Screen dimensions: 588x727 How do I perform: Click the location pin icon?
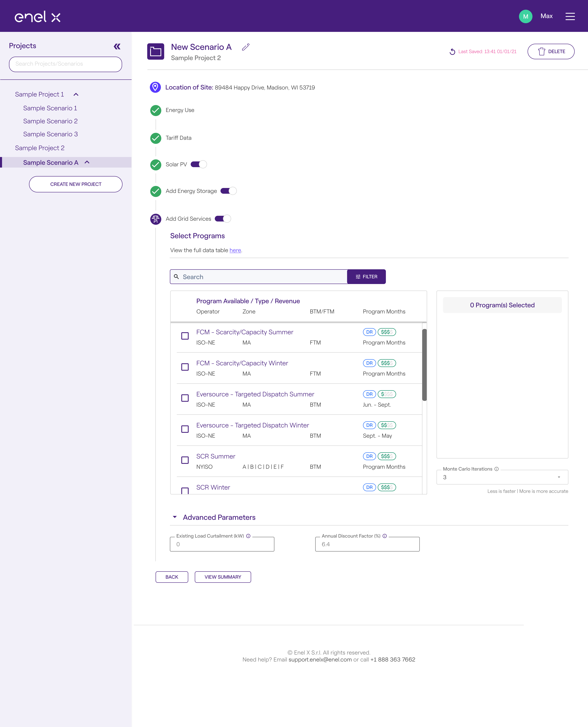click(x=155, y=87)
